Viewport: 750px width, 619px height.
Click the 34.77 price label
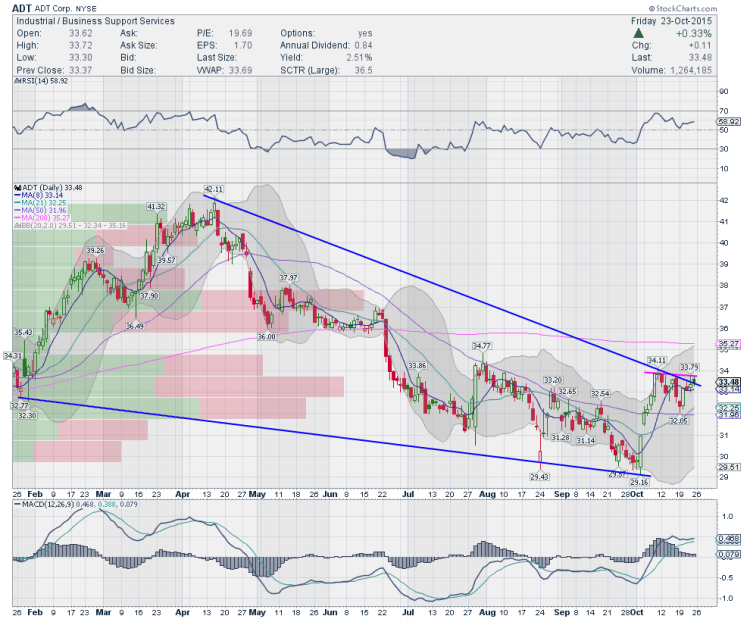(x=482, y=345)
